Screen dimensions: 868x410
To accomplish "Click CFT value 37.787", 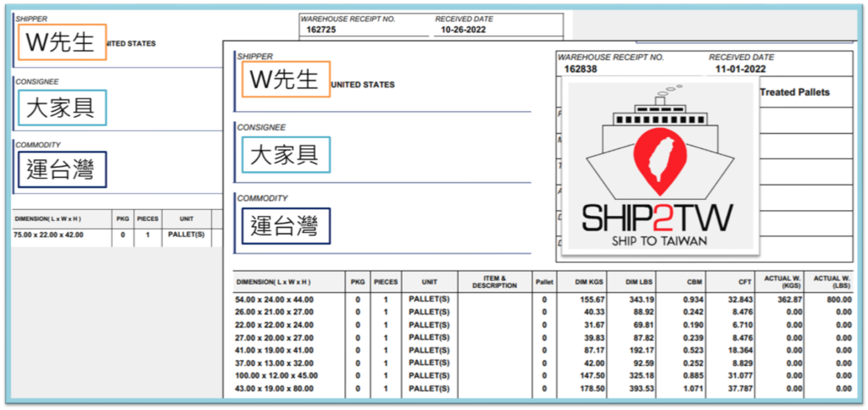I will (x=741, y=389).
